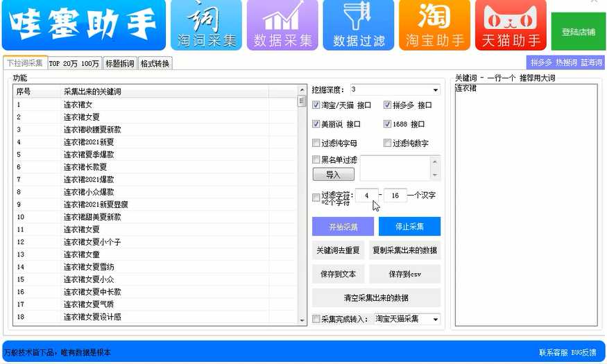Screen dimensions: 607x364
Task: Click the 清空采集出来的数据 button
Action: tap(376, 297)
